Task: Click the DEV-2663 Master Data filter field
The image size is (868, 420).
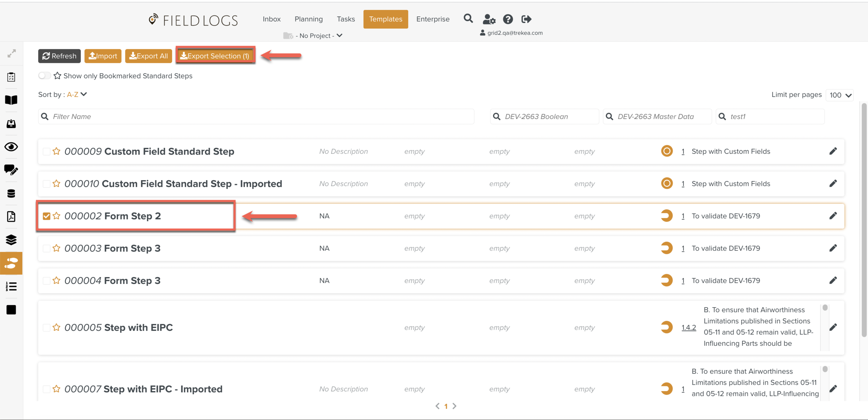Action: coord(657,116)
